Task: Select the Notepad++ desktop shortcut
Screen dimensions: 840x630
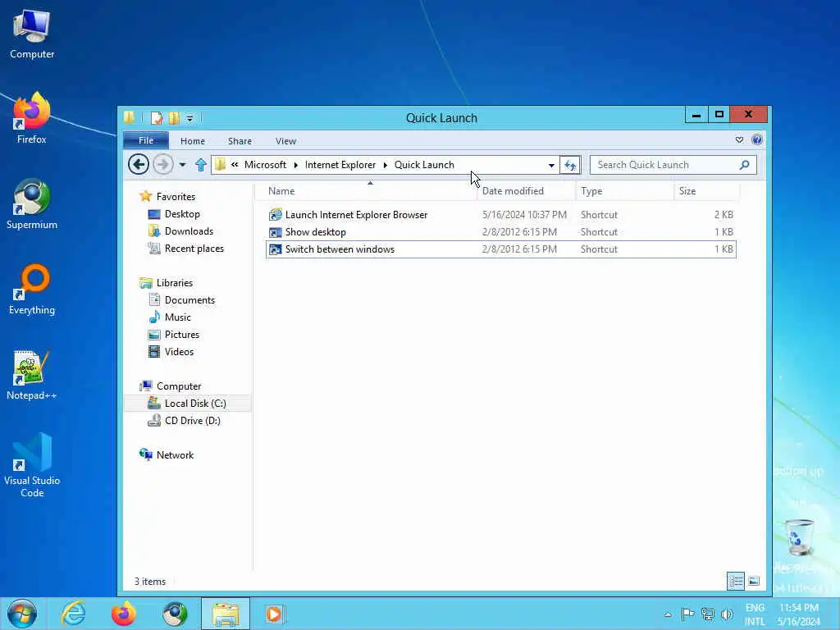Action: tap(32, 375)
